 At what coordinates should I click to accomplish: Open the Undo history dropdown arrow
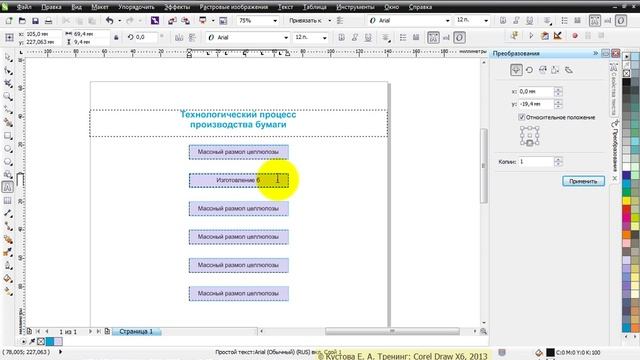click(120, 20)
